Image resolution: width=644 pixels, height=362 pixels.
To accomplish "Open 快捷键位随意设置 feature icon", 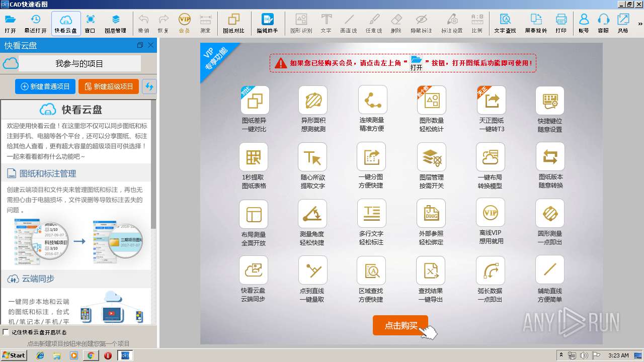I will pyautogui.click(x=550, y=100).
